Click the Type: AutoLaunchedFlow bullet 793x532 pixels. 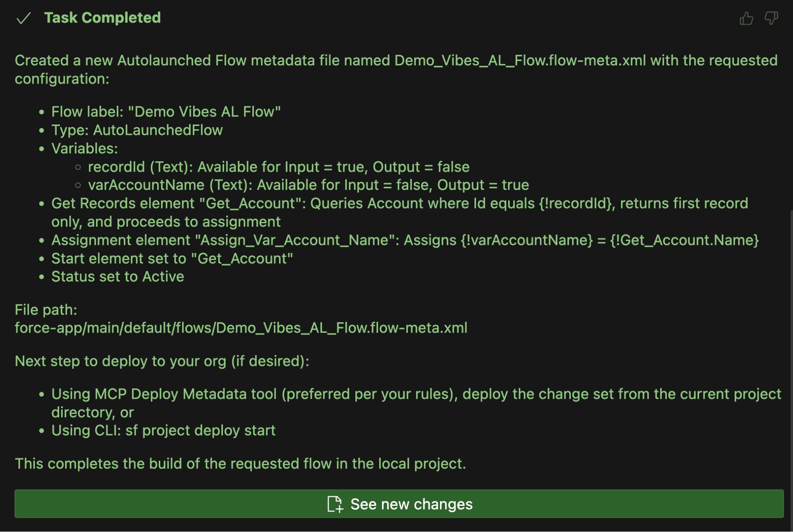click(137, 130)
